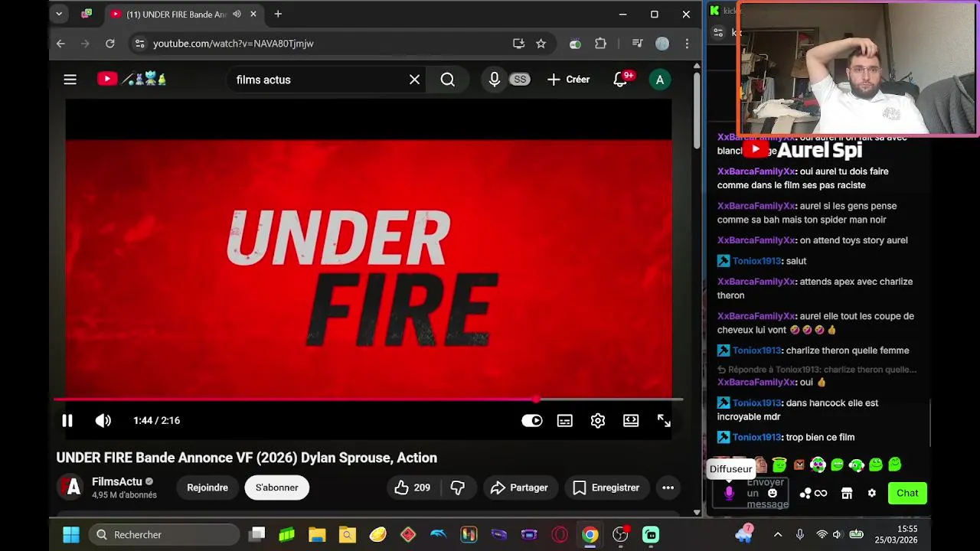
Task: Dislike the Under Fire video
Action: 458,487
